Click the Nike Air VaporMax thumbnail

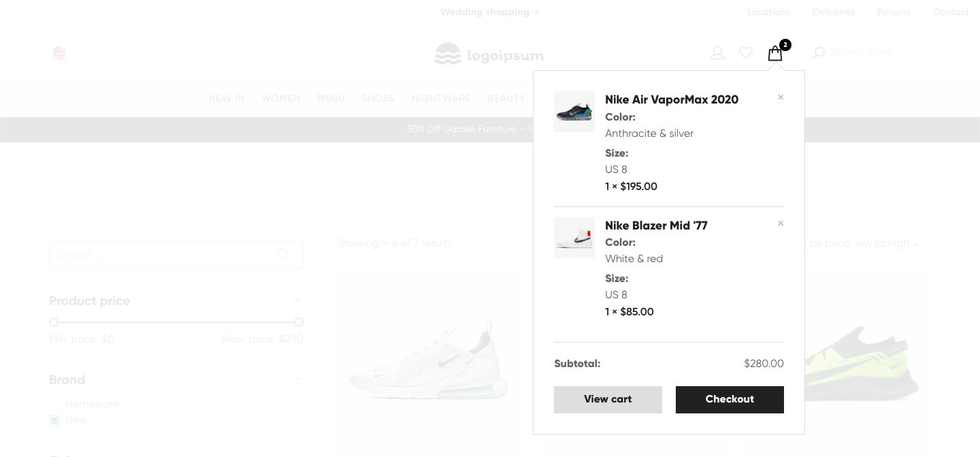[x=574, y=112]
